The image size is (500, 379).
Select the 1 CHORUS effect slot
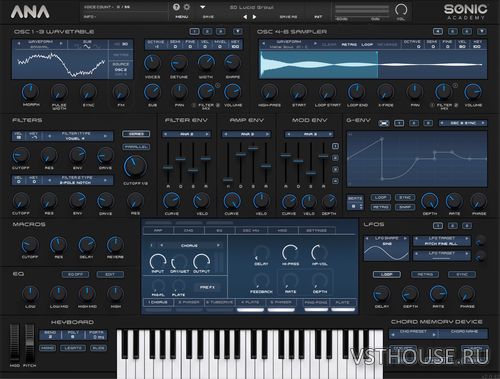coord(158,302)
